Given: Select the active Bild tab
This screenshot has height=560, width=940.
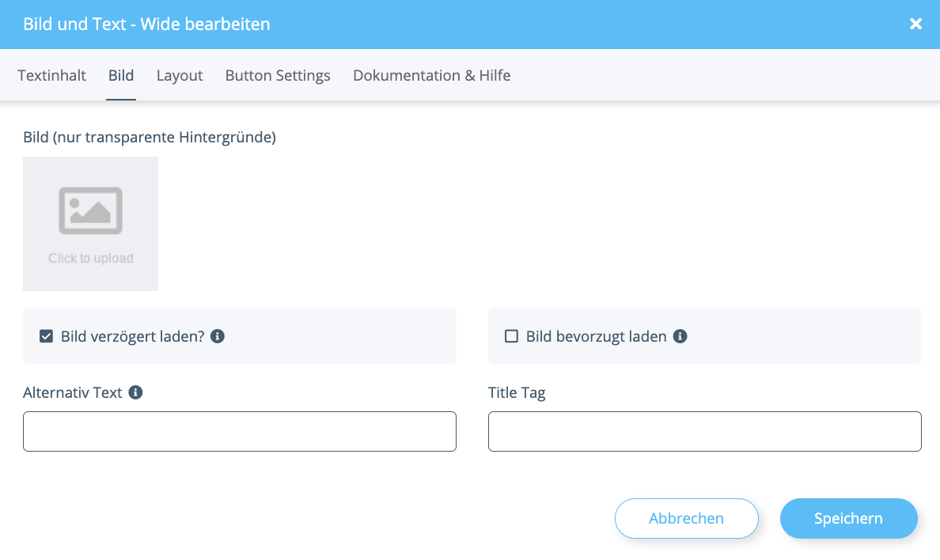Looking at the screenshot, I should pyautogui.click(x=121, y=76).
